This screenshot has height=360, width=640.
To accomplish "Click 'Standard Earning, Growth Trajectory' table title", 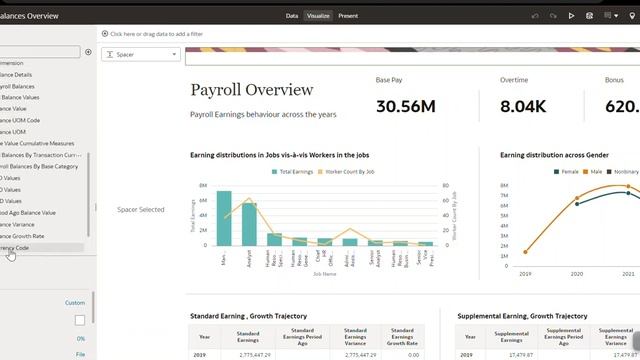I will (249, 316).
